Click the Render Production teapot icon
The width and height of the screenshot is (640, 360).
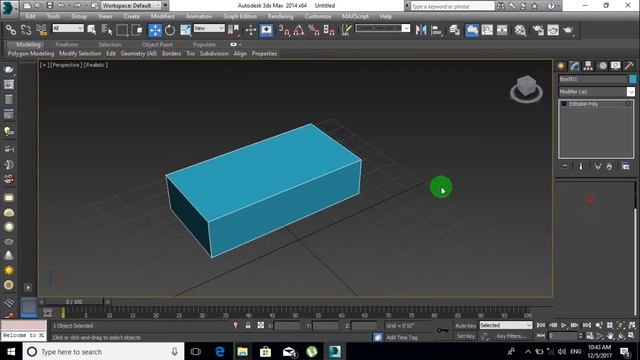click(x=568, y=30)
